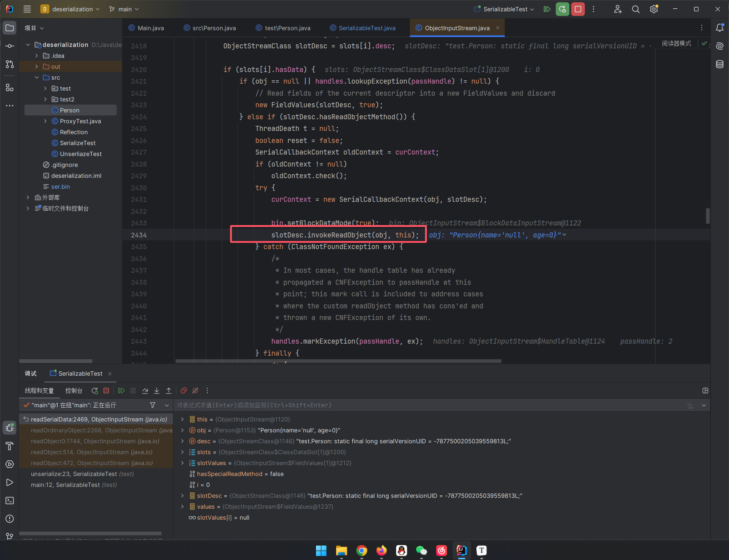
Task: Expand the .idea folder
Action: [37, 56]
